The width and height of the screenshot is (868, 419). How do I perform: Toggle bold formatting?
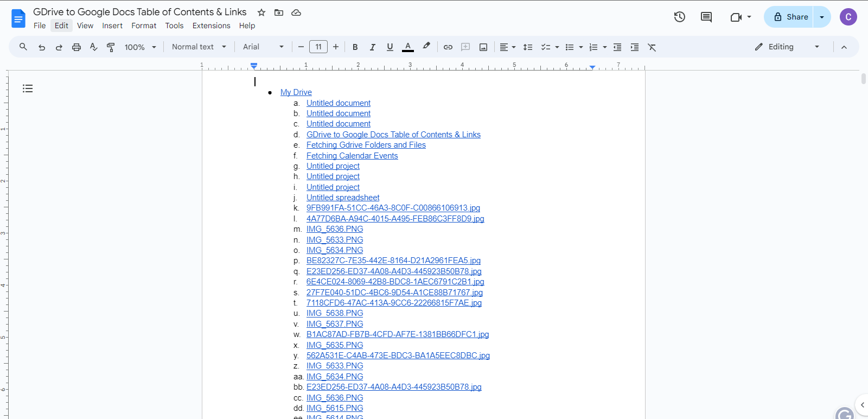tap(355, 47)
